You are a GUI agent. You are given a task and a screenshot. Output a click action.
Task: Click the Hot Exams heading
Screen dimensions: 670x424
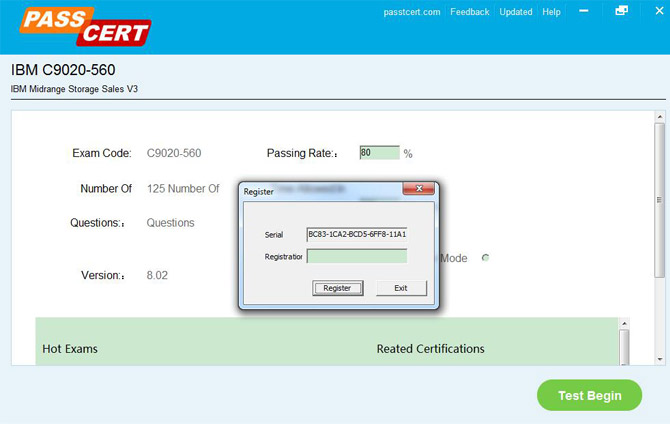[70, 349]
